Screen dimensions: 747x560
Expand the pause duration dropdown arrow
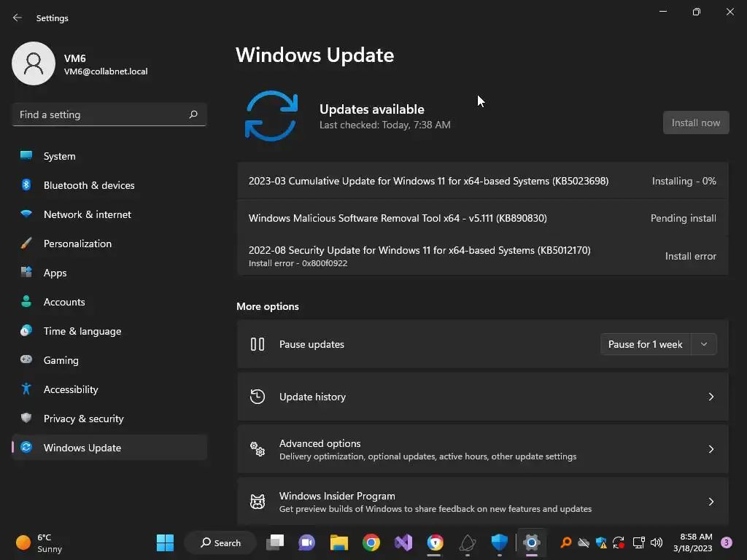click(x=704, y=344)
